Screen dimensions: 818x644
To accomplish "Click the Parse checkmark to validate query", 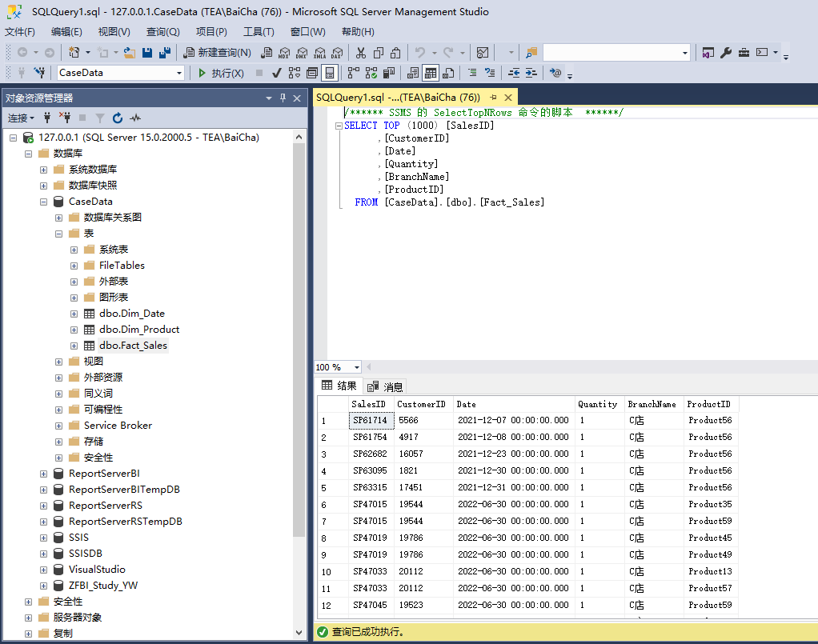I will (276, 73).
